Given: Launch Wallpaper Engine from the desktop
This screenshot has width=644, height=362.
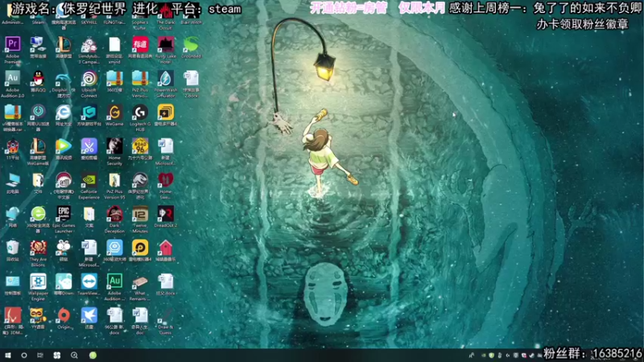Looking at the screenshot, I should coord(38,282).
